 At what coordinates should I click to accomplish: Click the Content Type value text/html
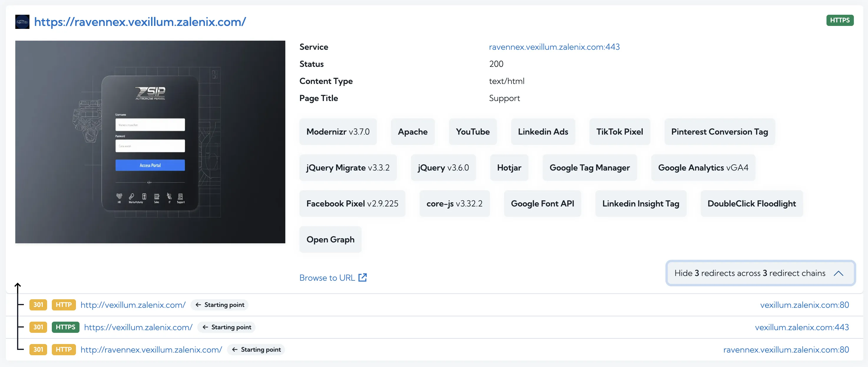506,81
